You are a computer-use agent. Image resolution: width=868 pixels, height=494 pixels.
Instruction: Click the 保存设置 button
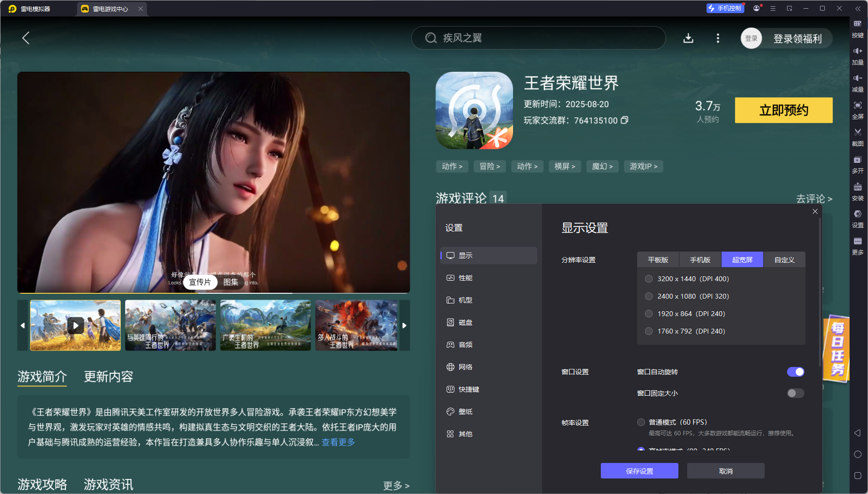[640, 471]
